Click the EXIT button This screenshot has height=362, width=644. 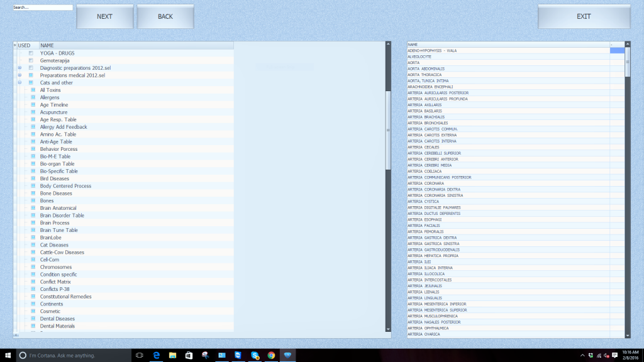[x=584, y=16]
